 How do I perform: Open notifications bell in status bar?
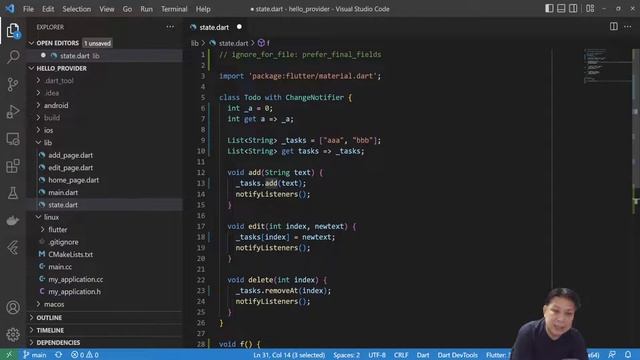click(628, 355)
